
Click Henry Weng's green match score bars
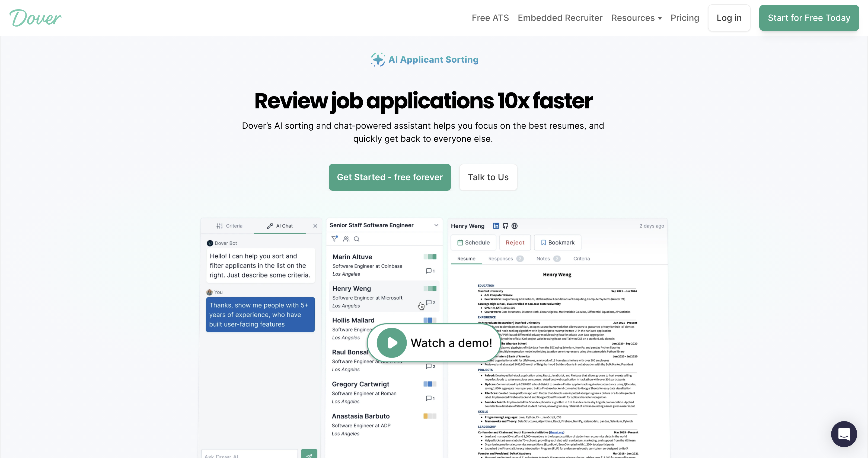click(430, 288)
